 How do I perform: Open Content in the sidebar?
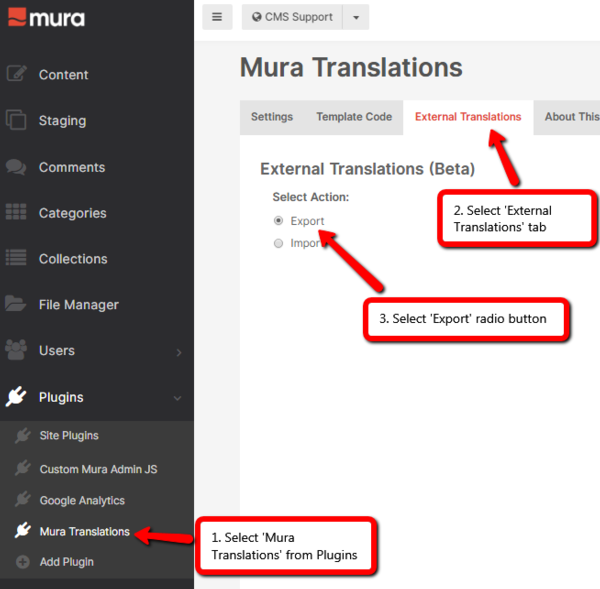[64, 75]
